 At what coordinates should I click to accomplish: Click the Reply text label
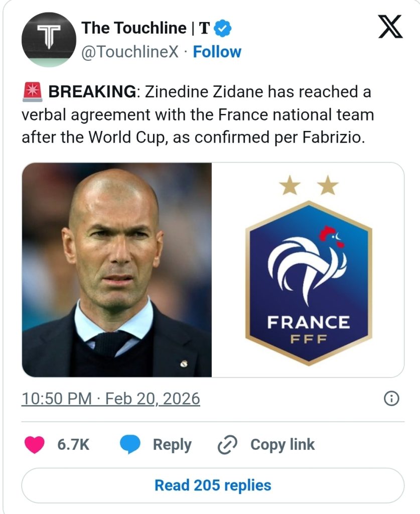[172, 445]
